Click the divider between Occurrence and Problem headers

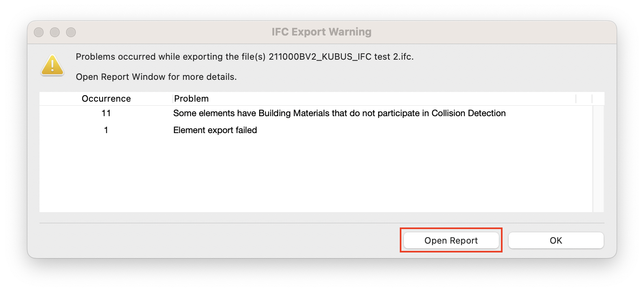click(173, 98)
